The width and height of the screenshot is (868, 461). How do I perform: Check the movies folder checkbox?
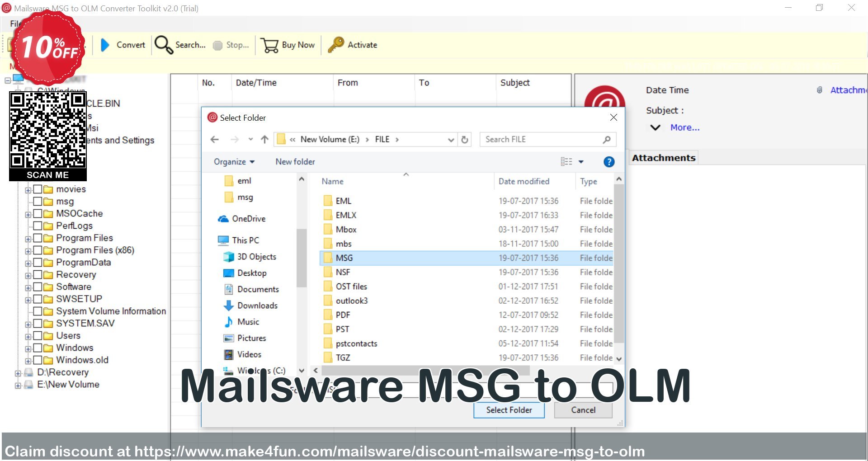[x=38, y=189]
